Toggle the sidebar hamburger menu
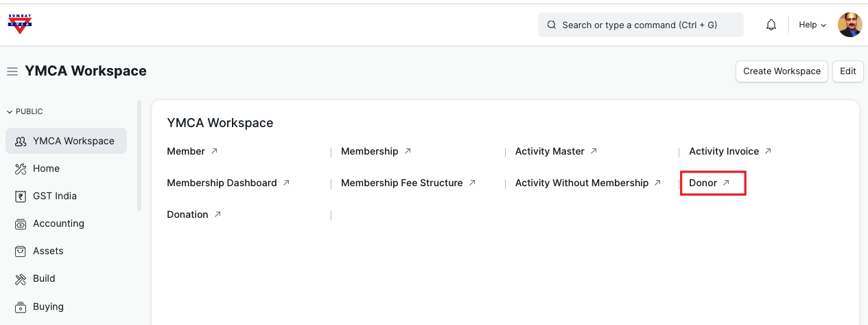 (x=12, y=71)
